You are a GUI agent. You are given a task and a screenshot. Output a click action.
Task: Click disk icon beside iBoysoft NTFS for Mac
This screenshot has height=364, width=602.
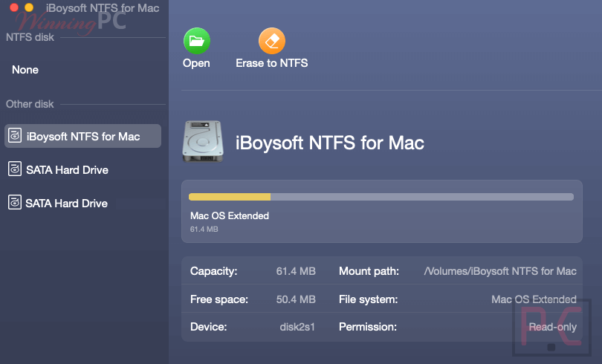15,135
